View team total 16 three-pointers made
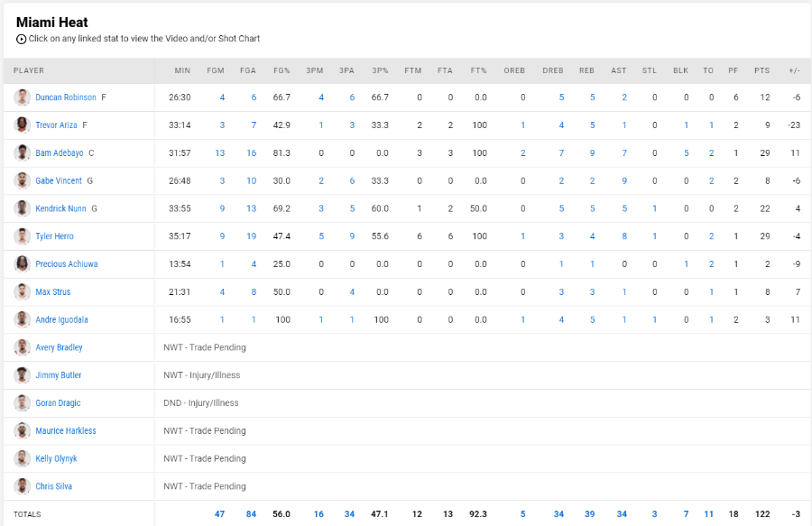Screen dimensions: 812x526 coord(318,514)
